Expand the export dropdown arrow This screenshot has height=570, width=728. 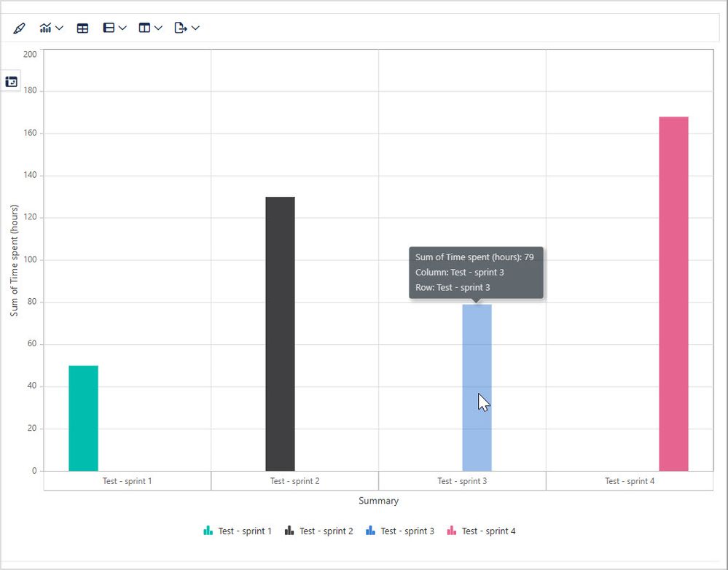click(195, 28)
